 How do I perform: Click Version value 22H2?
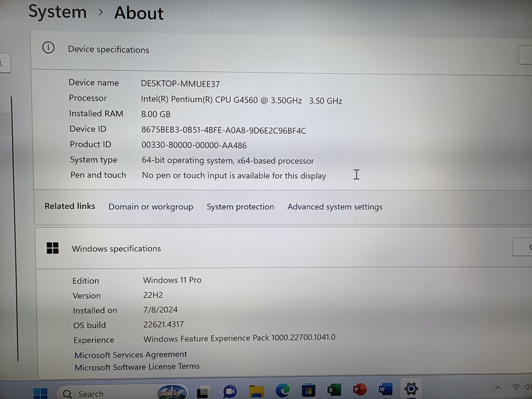coord(153,295)
